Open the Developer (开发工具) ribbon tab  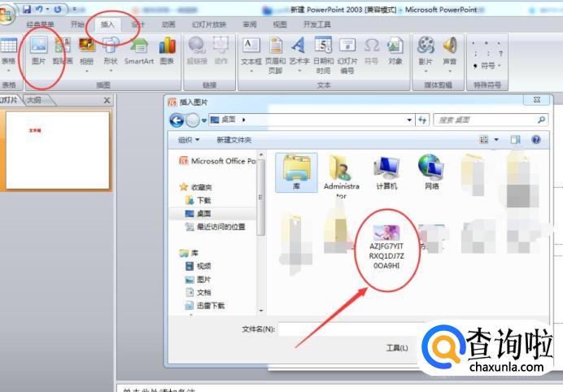tap(317, 24)
